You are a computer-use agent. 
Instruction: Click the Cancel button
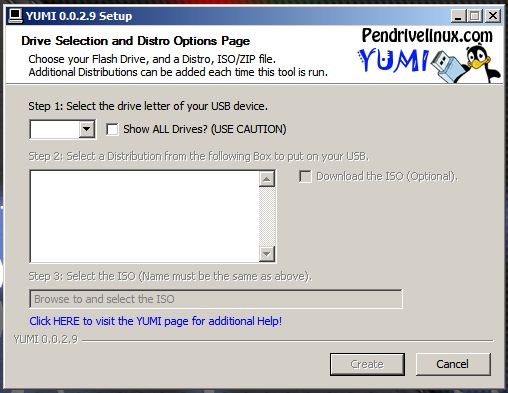[453, 364]
